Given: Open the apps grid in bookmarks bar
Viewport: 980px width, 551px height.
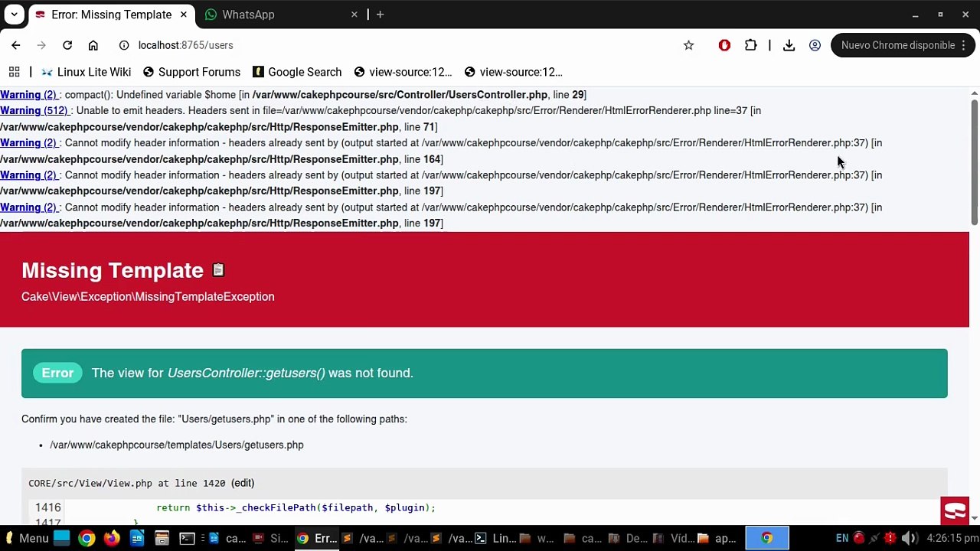Looking at the screenshot, I should point(14,72).
